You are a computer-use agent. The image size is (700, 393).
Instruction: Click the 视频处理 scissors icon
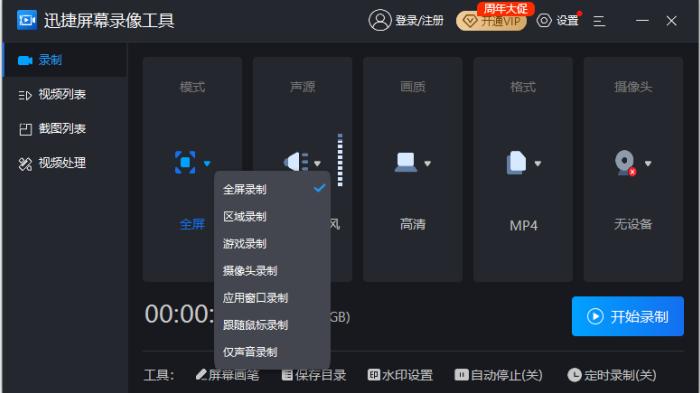25,164
